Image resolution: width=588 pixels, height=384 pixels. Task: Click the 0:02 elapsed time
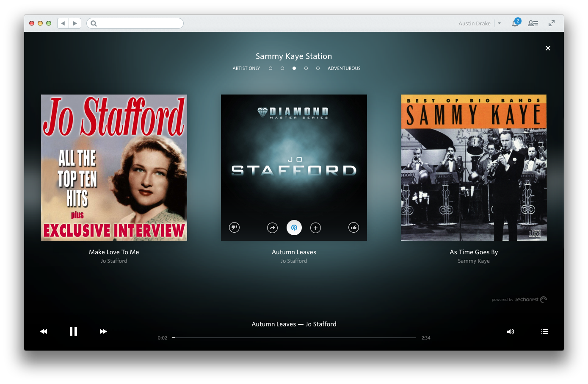click(x=163, y=338)
